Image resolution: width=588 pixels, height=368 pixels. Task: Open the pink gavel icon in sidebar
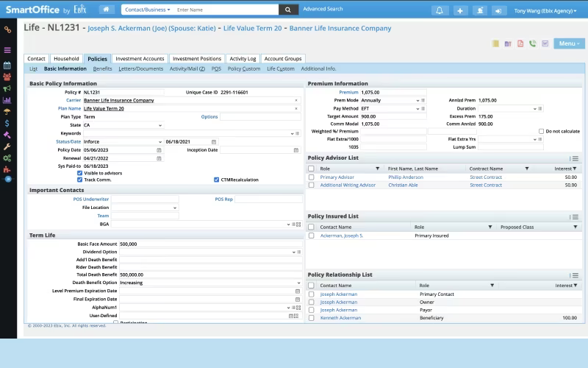coord(7,135)
